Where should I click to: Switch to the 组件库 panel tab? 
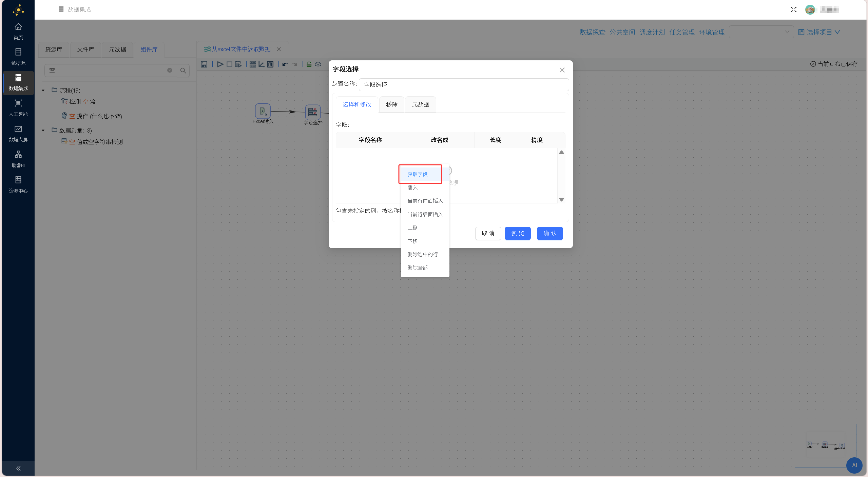tap(149, 49)
